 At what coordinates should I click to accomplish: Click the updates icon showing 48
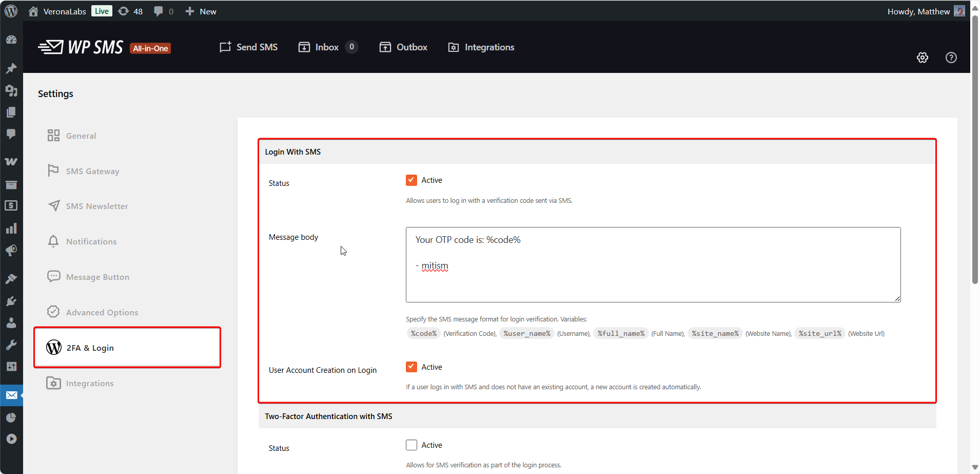point(130,11)
